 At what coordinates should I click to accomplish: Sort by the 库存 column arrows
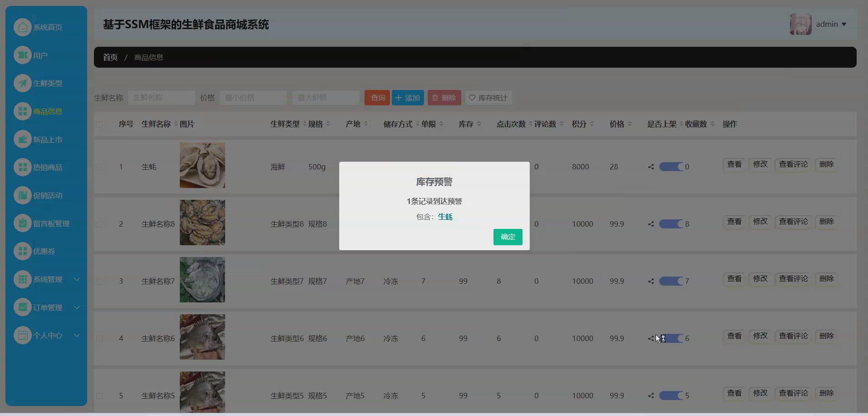pos(478,124)
